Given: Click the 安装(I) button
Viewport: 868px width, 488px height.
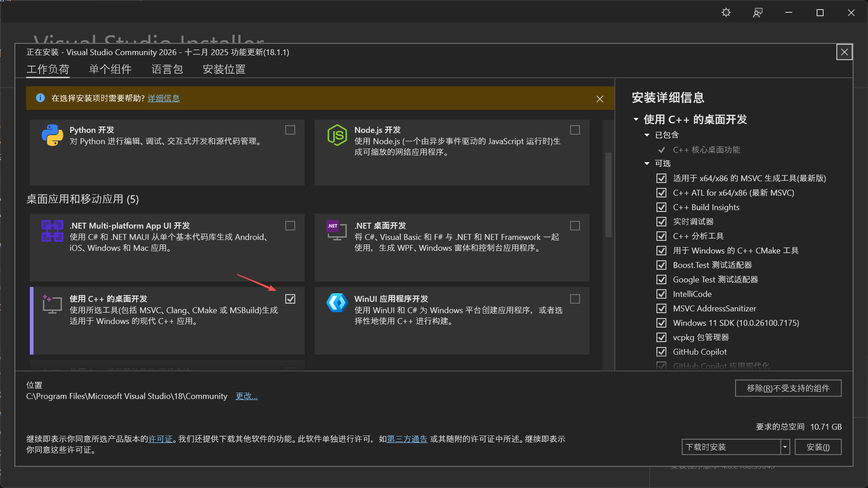Looking at the screenshot, I should [x=818, y=447].
